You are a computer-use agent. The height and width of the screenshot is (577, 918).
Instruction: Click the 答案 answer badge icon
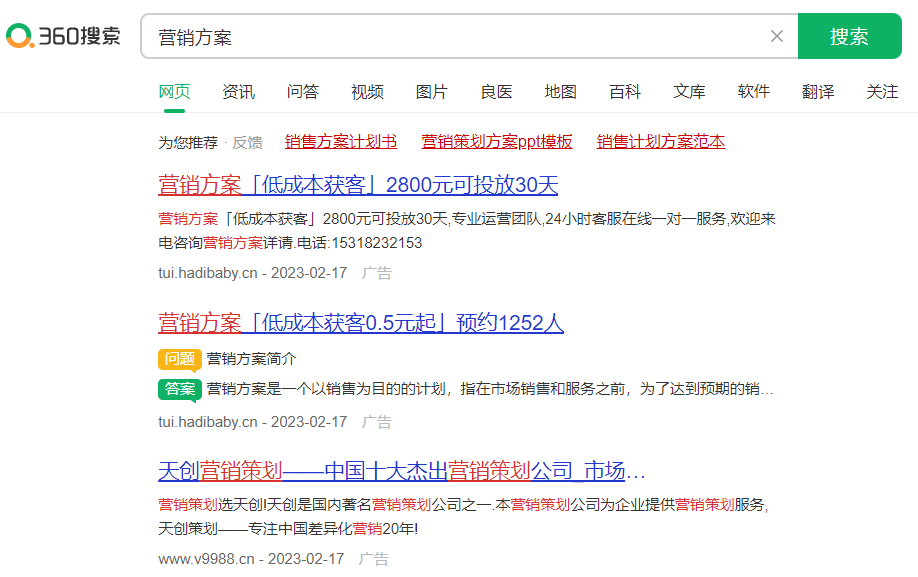(180, 390)
